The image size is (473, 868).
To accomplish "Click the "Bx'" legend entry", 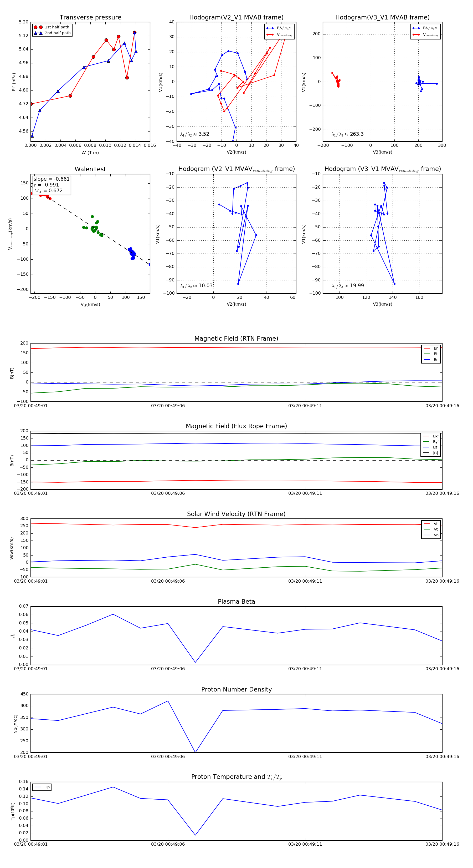I will tap(431, 436).
